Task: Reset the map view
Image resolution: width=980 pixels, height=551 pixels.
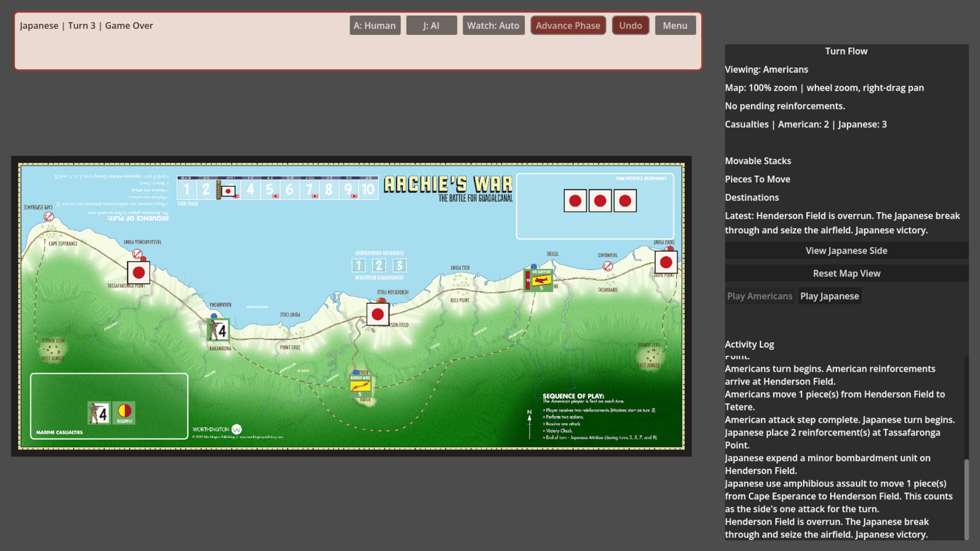Action: click(x=846, y=273)
